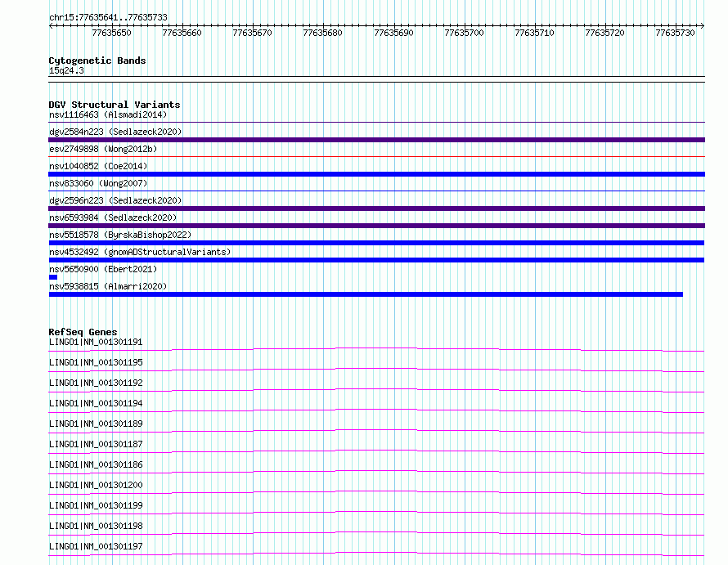The height and width of the screenshot is (565, 728).
Task: Click the short blue bar of nsv5650900
Action: [53, 277]
